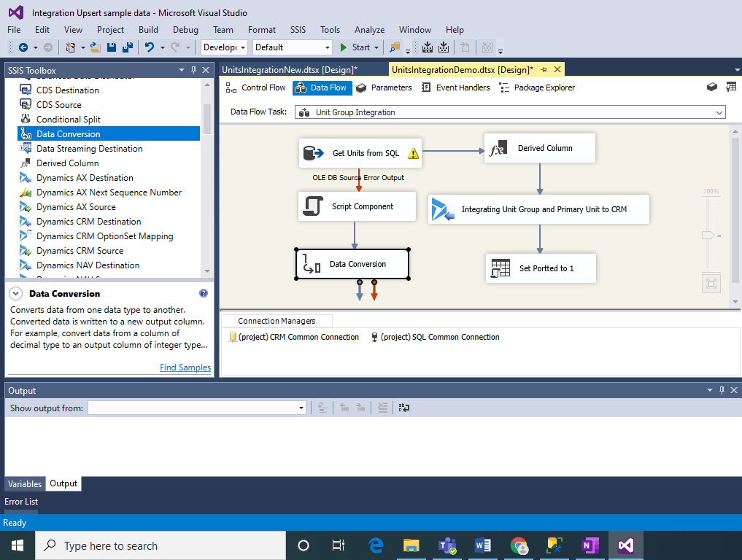Open the Undo history dropdown arrow

pyautogui.click(x=162, y=47)
